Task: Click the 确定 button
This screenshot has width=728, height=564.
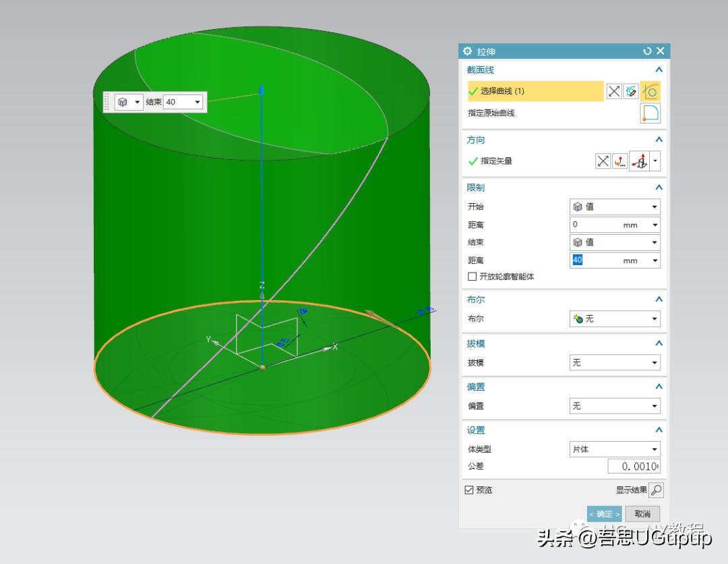Action: coord(604,514)
